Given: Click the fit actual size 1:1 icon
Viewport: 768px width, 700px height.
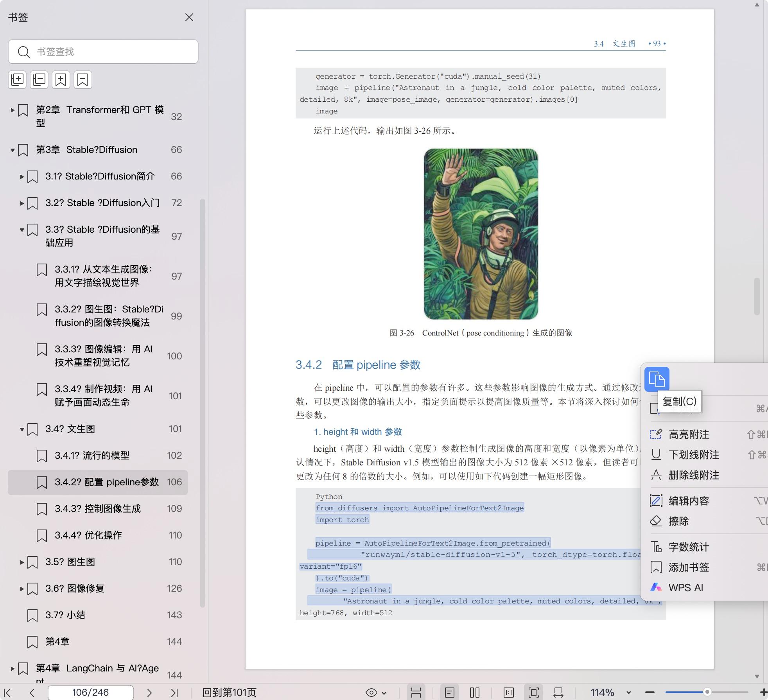Looking at the screenshot, I should 509,693.
